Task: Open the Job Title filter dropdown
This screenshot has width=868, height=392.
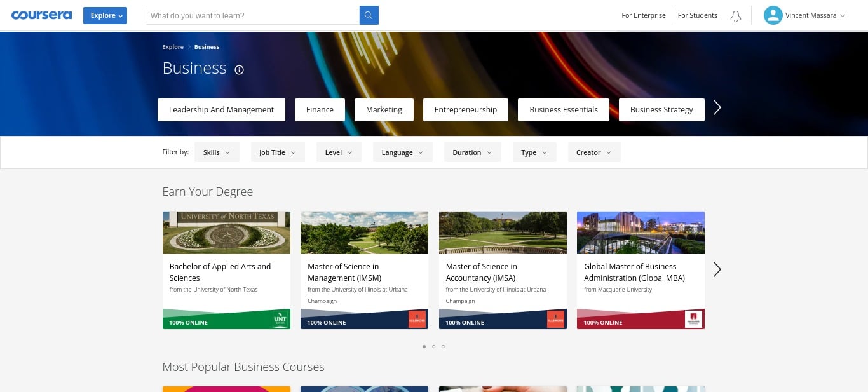Action: [x=278, y=152]
